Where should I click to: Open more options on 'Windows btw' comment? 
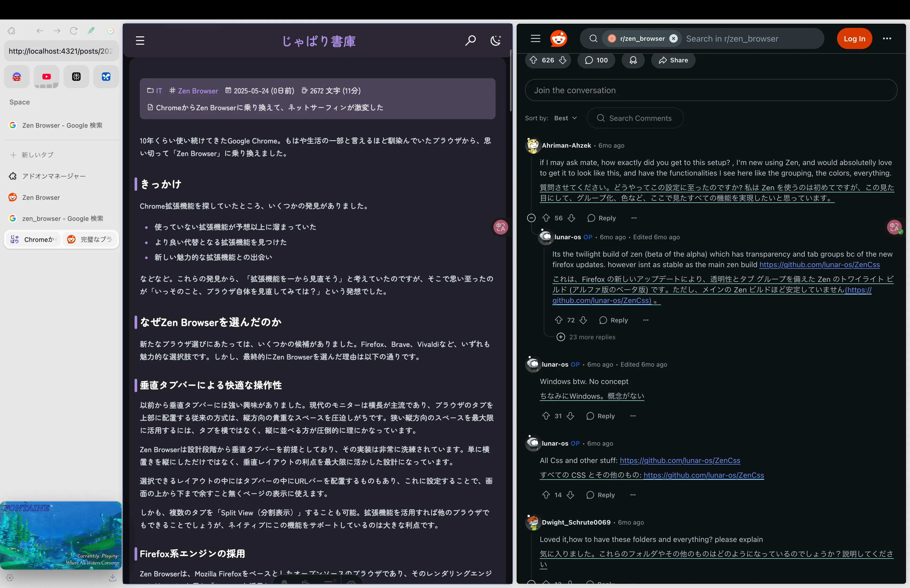tap(633, 416)
